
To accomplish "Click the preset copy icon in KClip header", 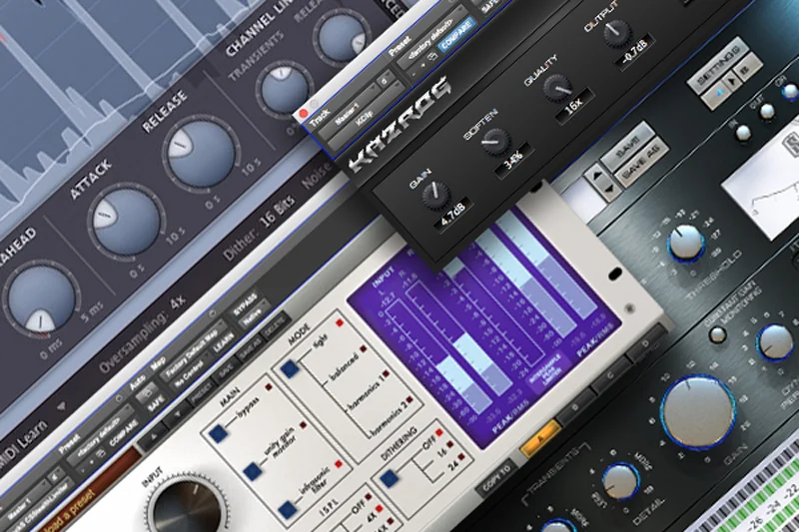I will point(432,57).
